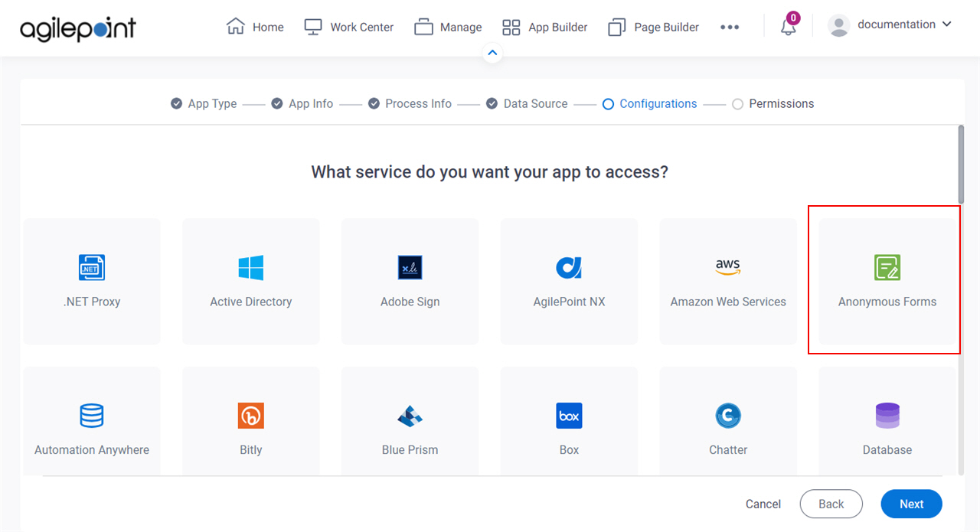Click the 'AgilePoint NX' label

569,302
